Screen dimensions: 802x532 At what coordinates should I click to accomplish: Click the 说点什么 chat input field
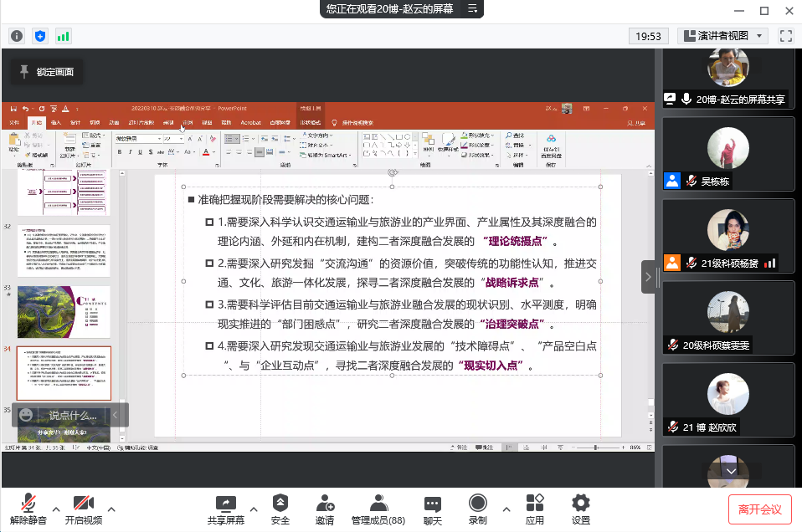click(x=71, y=415)
